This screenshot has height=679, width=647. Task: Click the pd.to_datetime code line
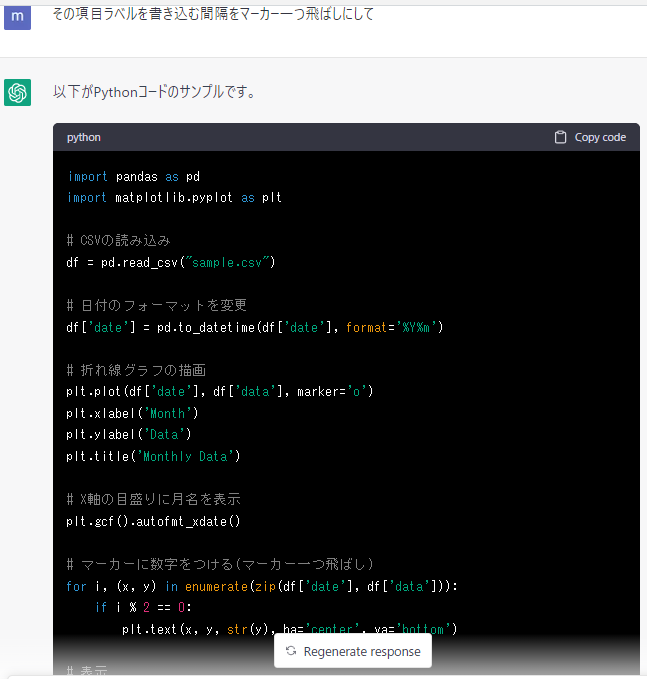pyautogui.click(x=255, y=327)
